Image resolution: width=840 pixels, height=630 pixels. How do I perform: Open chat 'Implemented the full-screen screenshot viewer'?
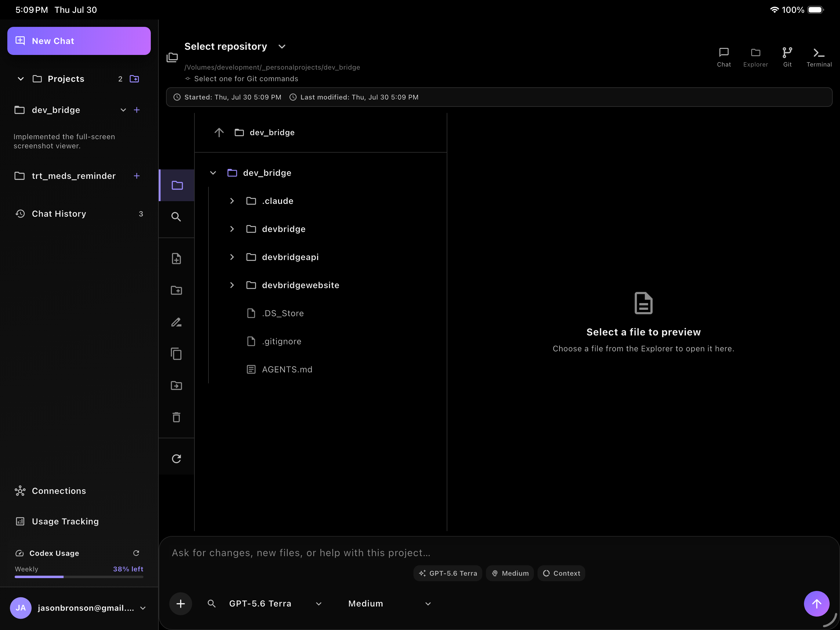point(64,141)
